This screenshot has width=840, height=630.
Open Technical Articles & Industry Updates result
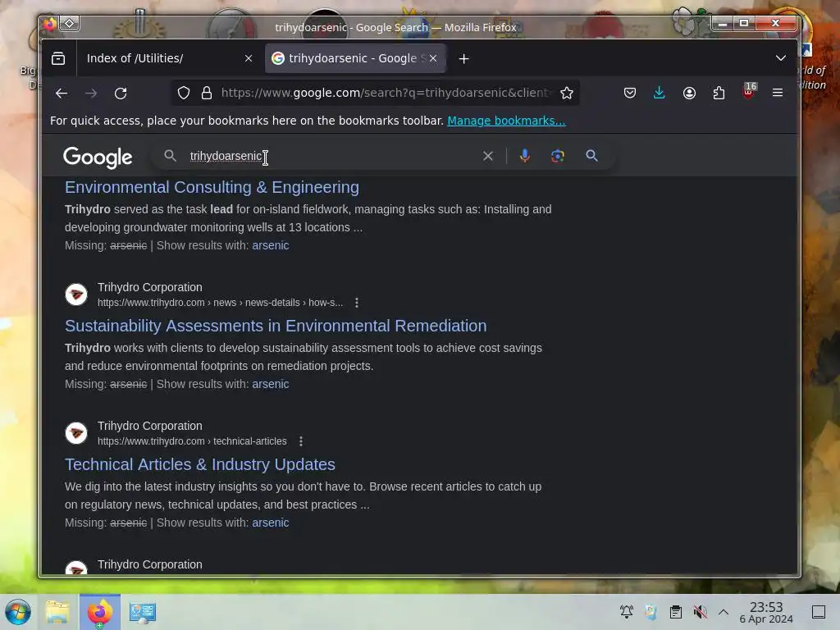(200, 464)
